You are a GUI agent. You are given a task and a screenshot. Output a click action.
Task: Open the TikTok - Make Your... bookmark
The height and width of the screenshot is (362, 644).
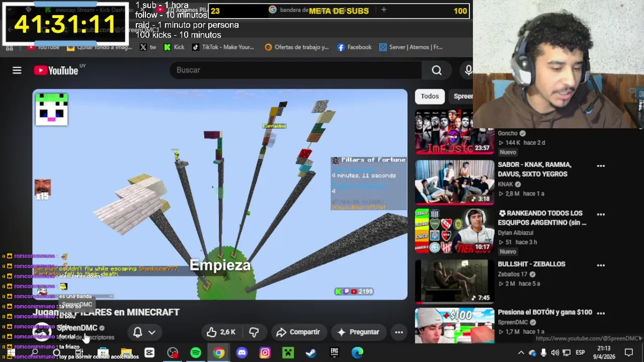coord(223,47)
